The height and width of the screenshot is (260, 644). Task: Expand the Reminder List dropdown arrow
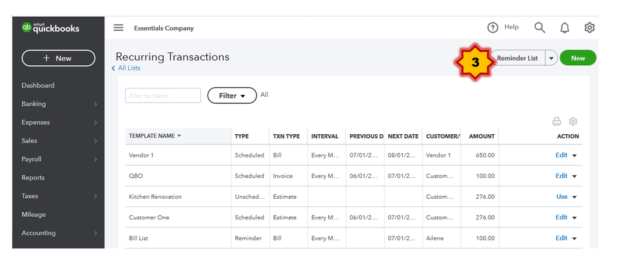click(x=551, y=58)
